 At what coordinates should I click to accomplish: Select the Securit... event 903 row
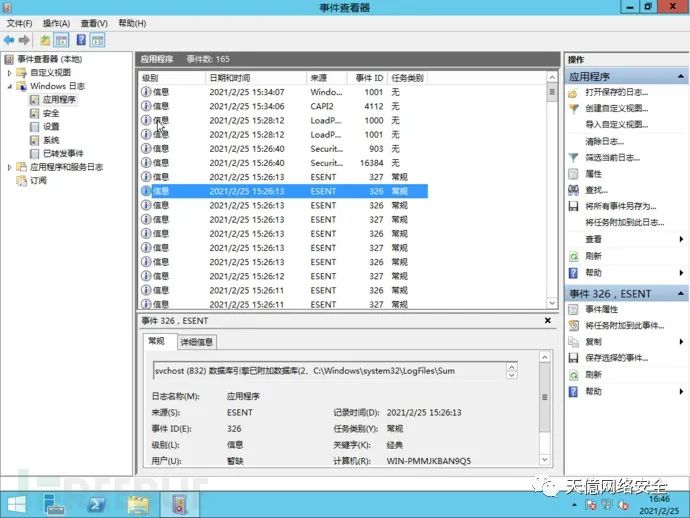[x=283, y=149]
